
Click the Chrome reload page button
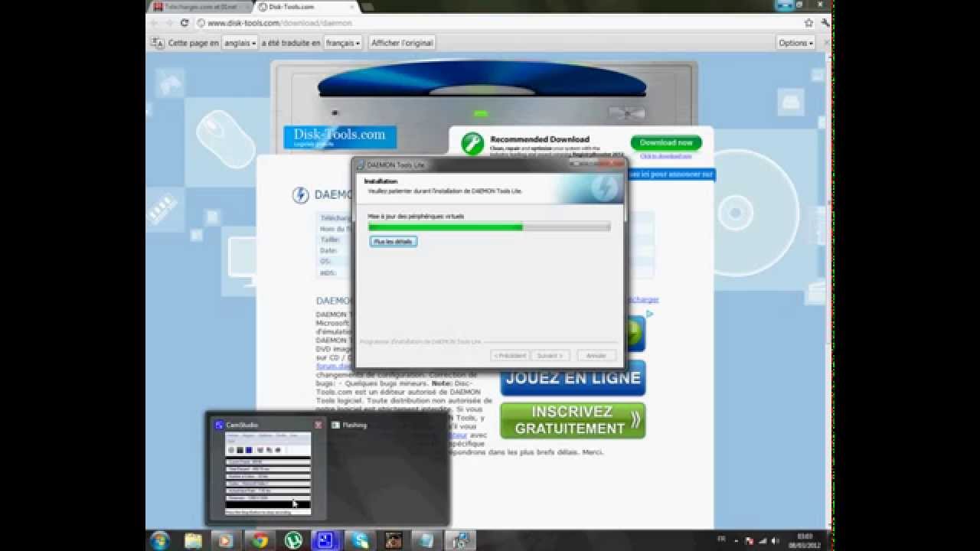[x=185, y=23]
